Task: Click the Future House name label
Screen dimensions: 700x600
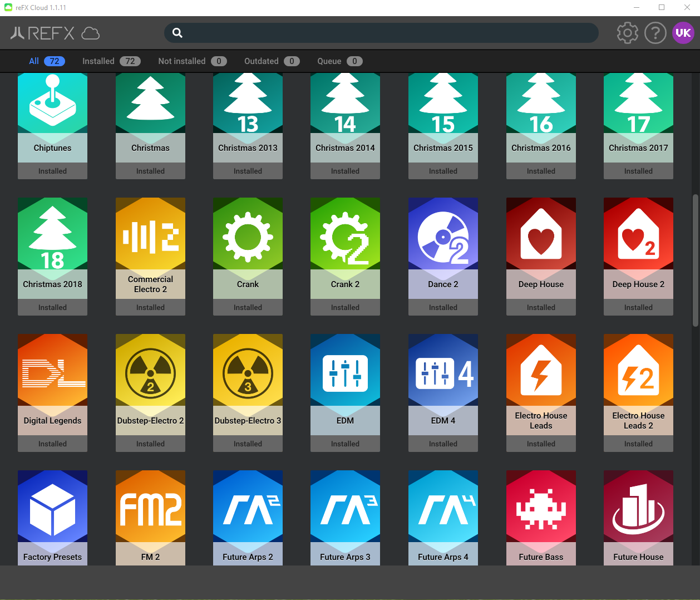Action: [638, 557]
